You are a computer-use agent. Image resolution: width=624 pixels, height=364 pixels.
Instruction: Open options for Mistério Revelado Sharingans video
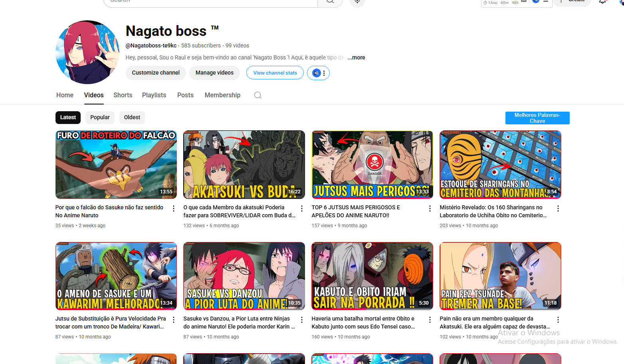tap(558, 209)
